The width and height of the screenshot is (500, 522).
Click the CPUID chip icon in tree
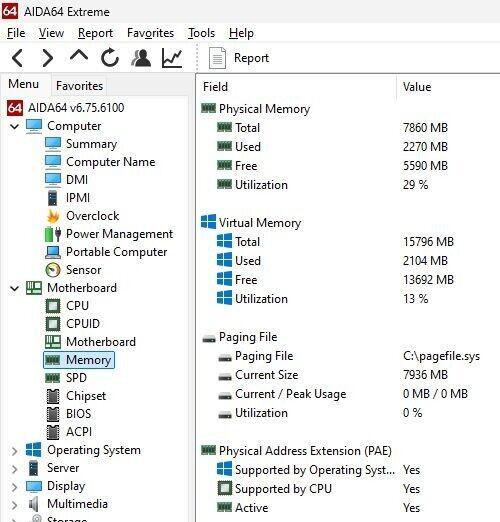point(53,324)
